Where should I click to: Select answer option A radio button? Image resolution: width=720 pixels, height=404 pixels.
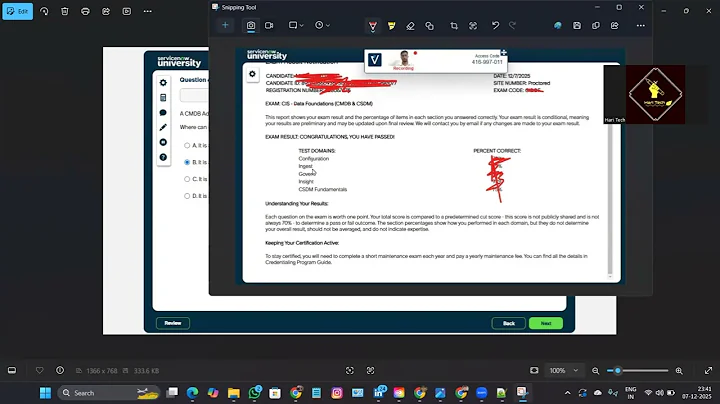187,146
